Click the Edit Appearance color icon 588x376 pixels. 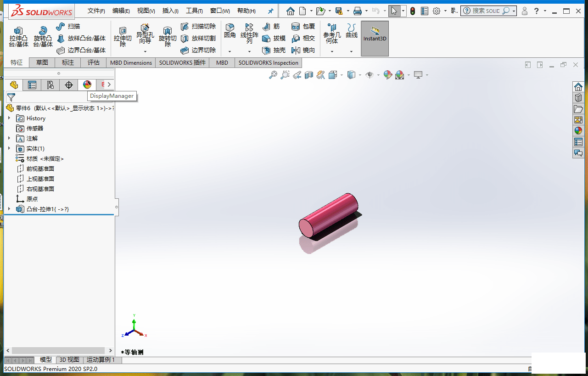(x=388, y=75)
